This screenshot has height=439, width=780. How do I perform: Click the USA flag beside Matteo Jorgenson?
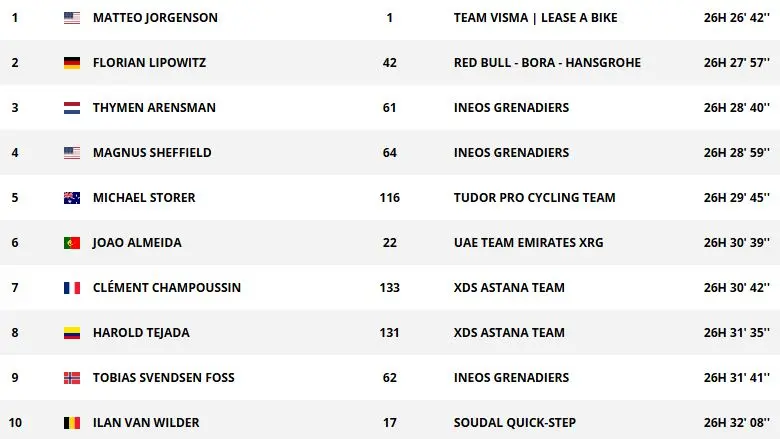coord(72,18)
